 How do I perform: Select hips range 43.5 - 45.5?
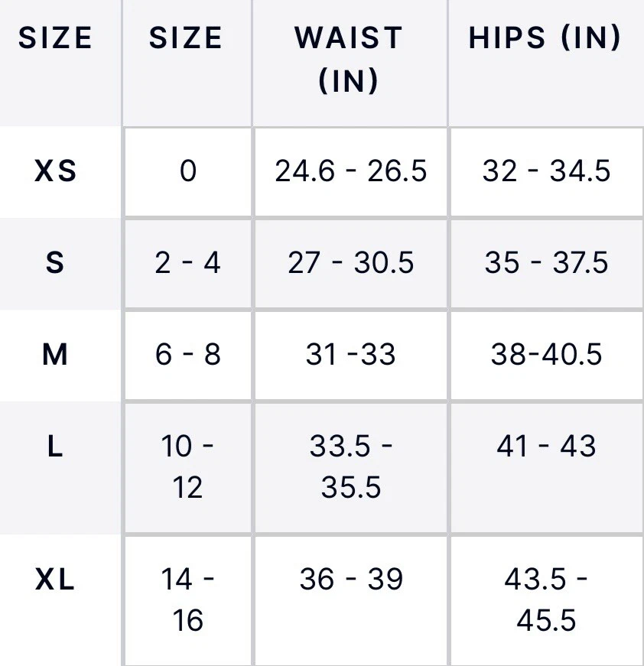click(x=546, y=600)
